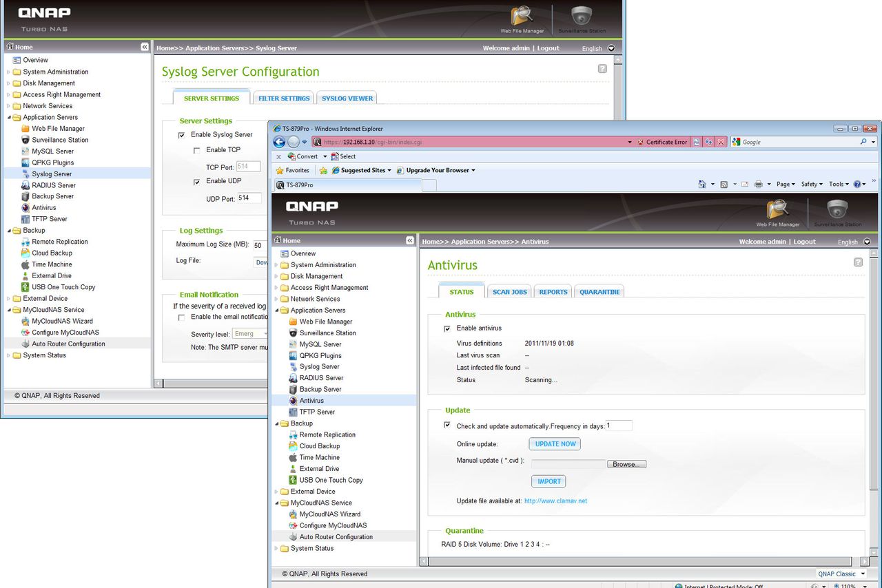882x588 pixels.
Task: Click the Add to Favorites bar star icon
Action: (x=323, y=170)
